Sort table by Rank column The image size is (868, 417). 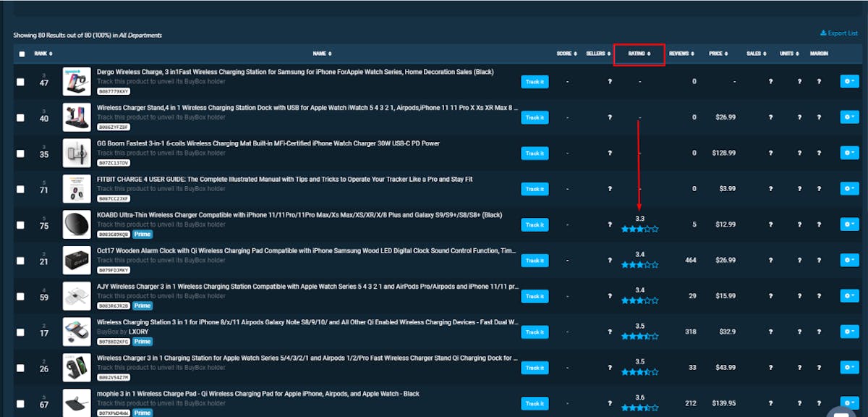pyautogui.click(x=43, y=54)
